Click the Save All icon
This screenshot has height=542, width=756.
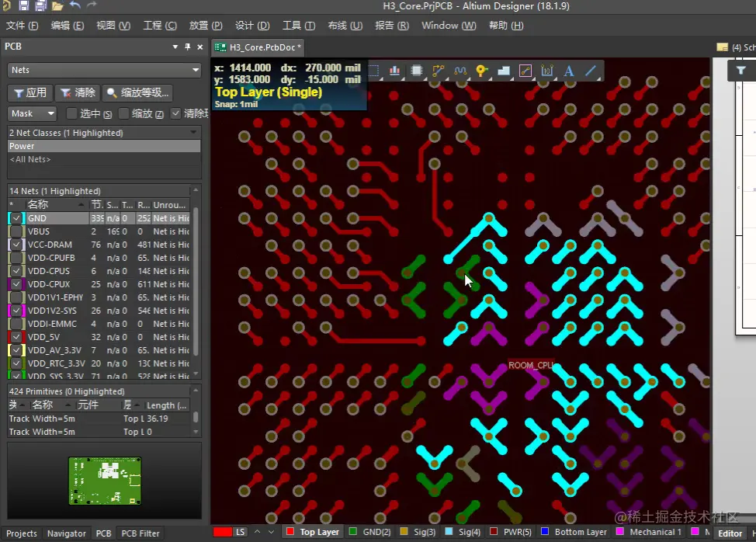click(40, 5)
